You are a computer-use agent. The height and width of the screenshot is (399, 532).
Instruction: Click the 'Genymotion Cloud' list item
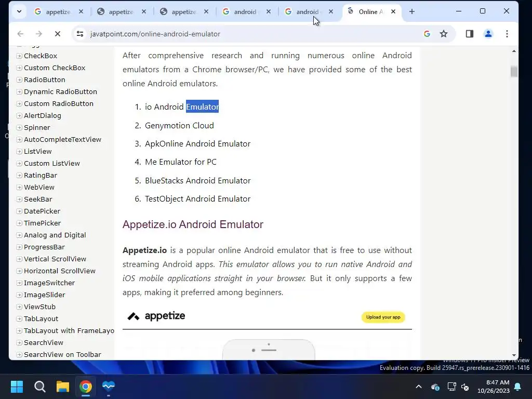click(x=179, y=126)
